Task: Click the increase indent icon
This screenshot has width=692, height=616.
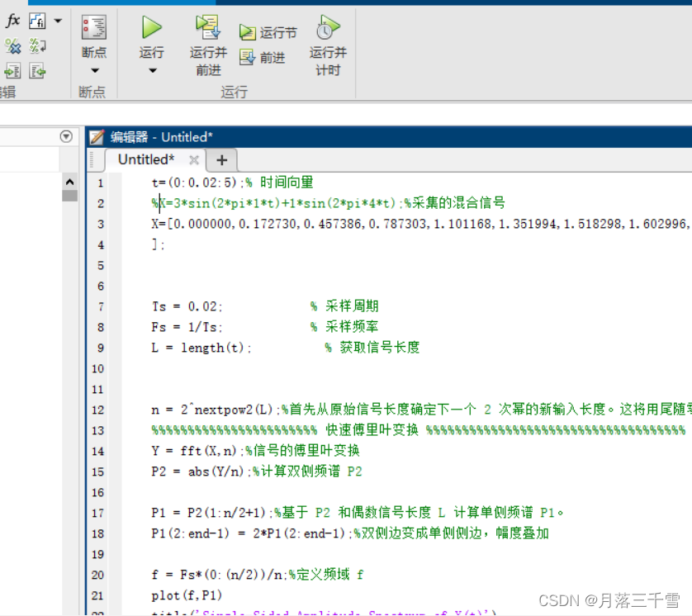Action: (12, 71)
